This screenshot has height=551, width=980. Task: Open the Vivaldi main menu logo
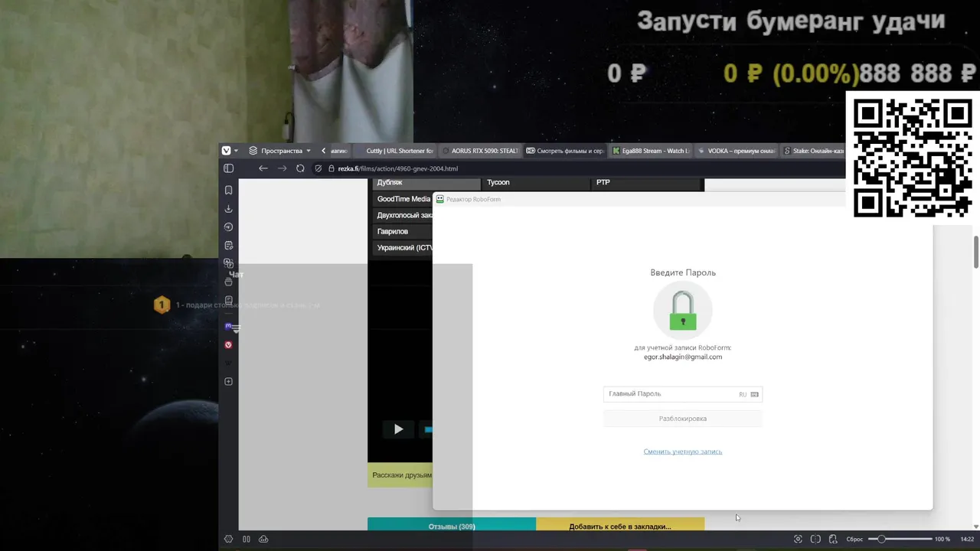(x=226, y=151)
